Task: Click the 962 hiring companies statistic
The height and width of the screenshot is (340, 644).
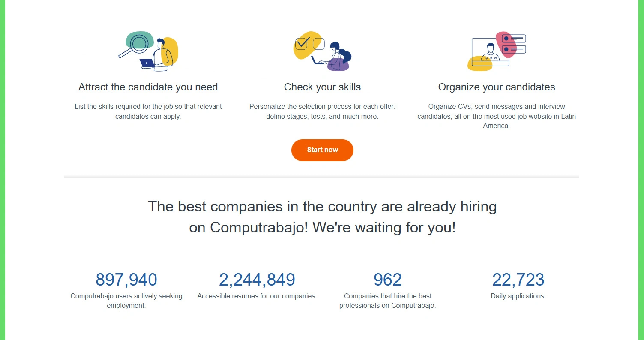Action: [x=387, y=279]
